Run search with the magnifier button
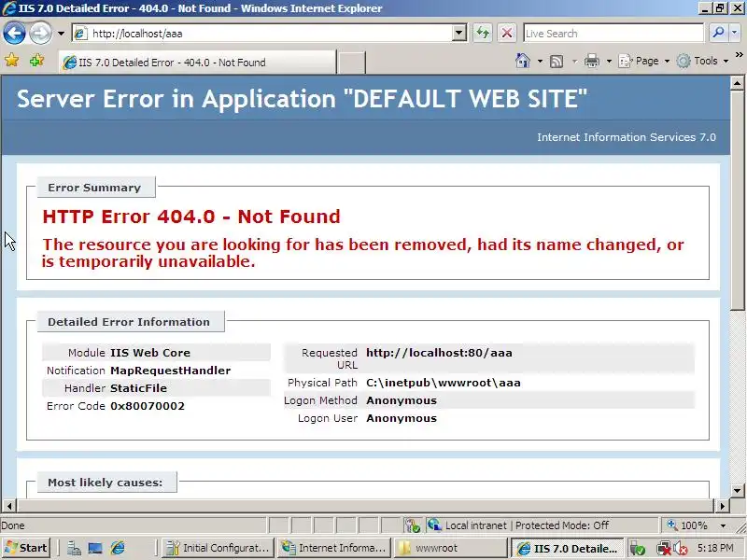 pos(717,34)
